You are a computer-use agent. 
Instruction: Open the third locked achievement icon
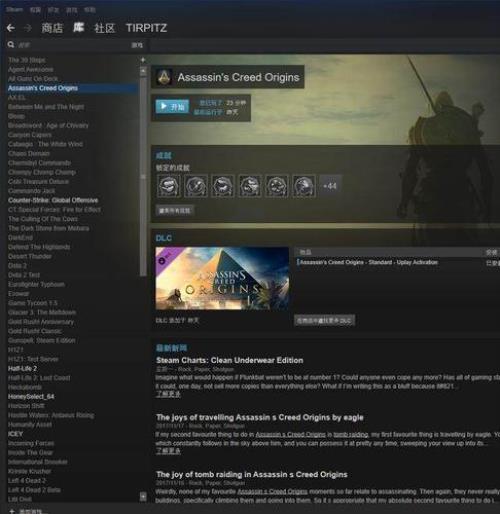tap(223, 186)
